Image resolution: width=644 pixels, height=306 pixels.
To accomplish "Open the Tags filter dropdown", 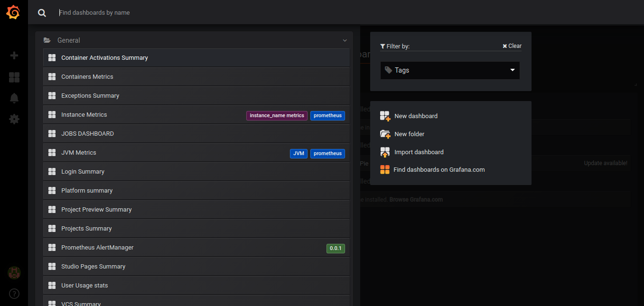I will tap(449, 70).
